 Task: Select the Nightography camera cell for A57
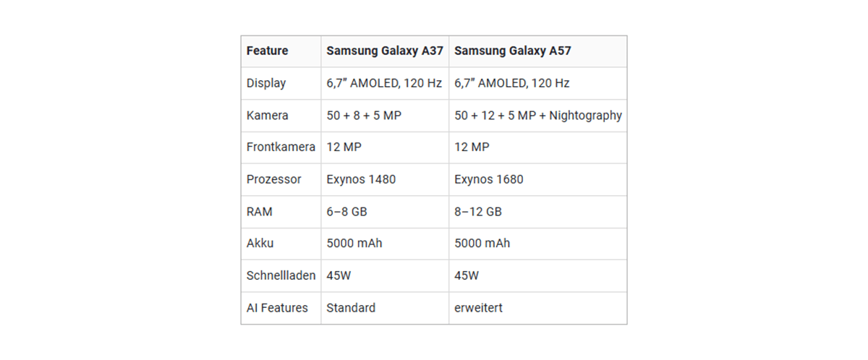click(537, 116)
